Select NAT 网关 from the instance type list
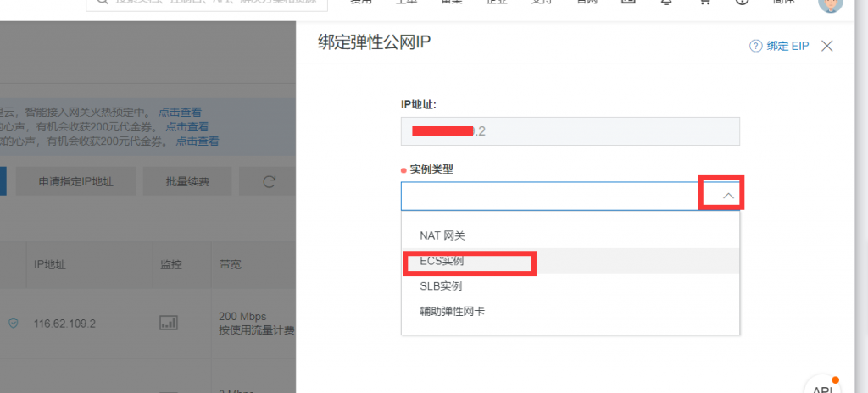Screen dimensions: 868x393 442,235
